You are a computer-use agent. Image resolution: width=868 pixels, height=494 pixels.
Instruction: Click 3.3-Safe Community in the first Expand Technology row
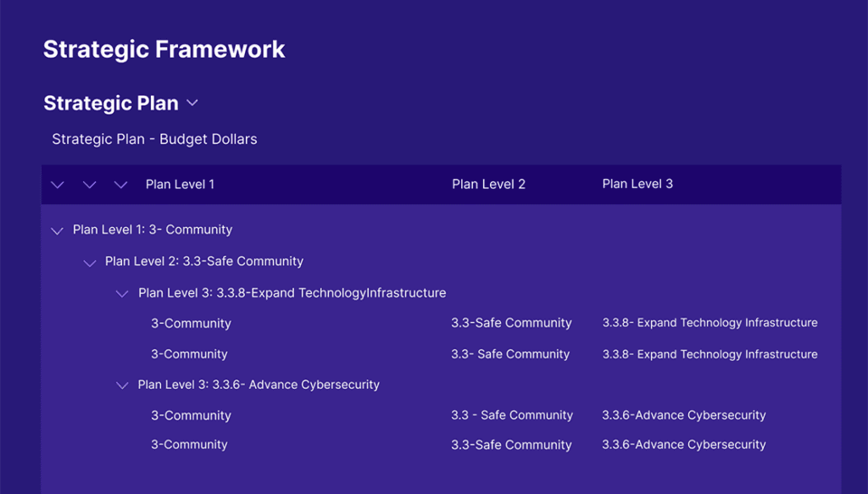[511, 323]
